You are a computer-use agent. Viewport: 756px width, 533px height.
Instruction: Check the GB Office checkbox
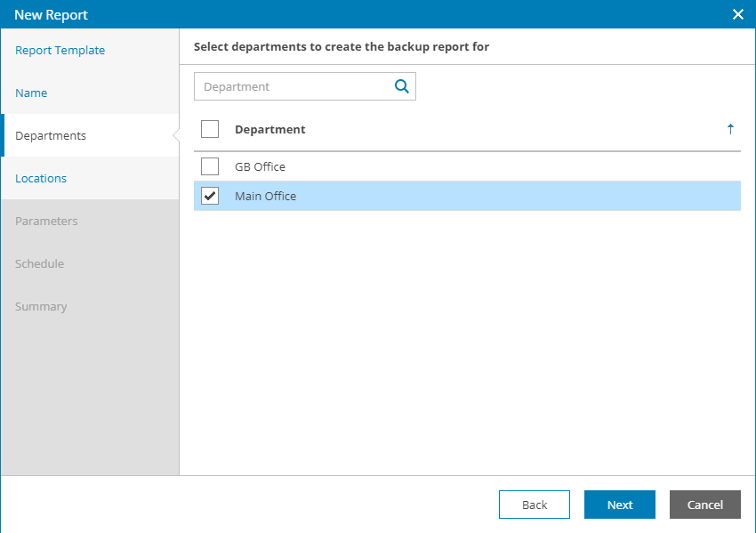coord(210,166)
